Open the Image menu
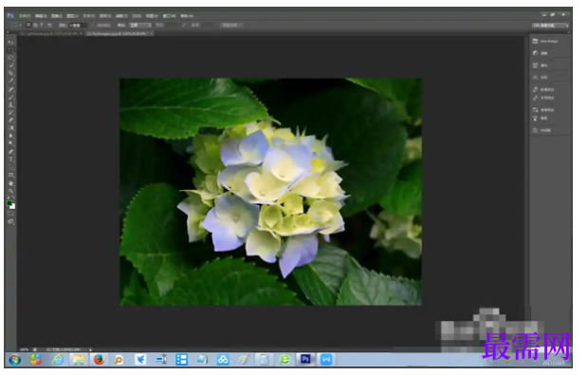Viewport: 588px width, 376px height. tap(57, 16)
